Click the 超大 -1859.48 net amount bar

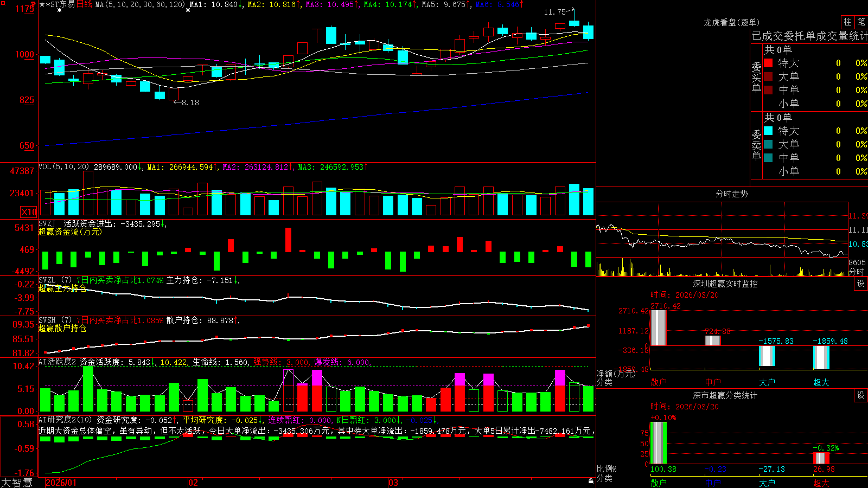pos(821,357)
